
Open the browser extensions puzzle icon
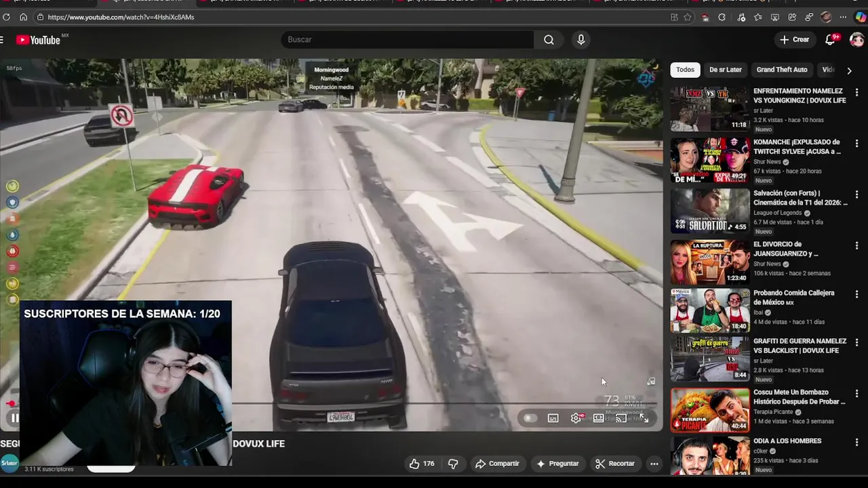coord(722,17)
